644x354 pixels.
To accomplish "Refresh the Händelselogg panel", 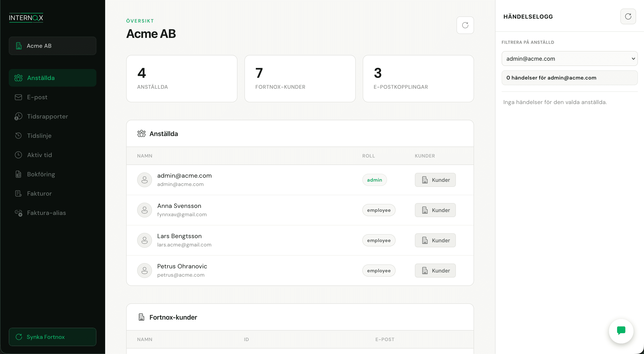I will [628, 16].
